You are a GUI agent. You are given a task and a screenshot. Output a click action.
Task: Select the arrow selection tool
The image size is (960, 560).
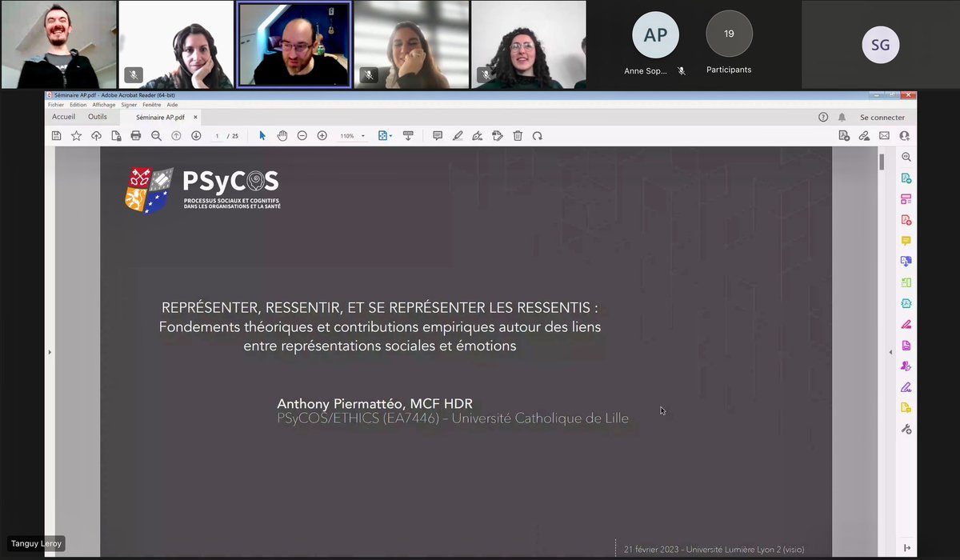coord(262,136)
